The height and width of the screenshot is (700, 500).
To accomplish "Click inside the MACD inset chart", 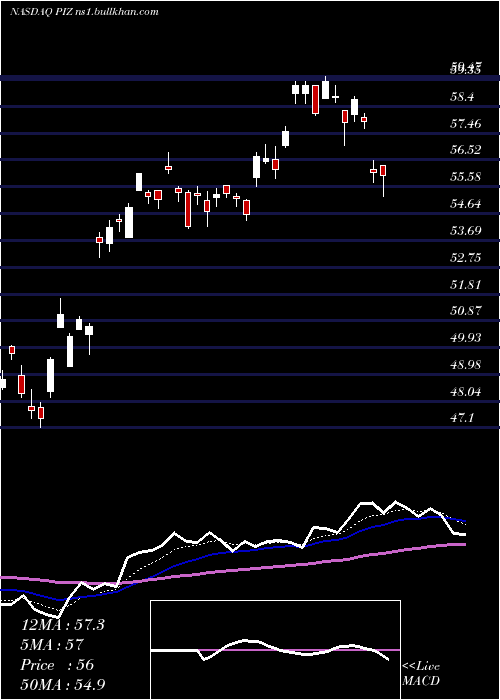I will [275, 650].
